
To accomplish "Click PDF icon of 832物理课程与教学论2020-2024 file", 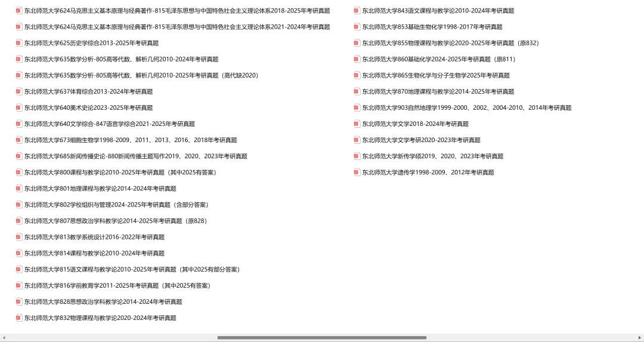I will coord(19,318).
